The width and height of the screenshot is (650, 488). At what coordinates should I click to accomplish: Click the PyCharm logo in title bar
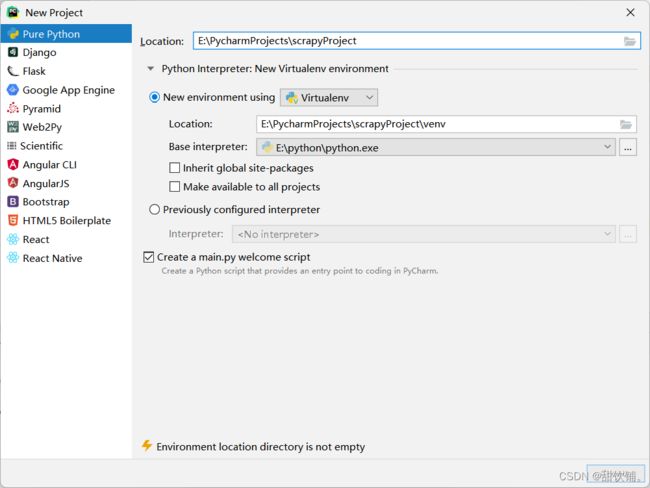click(13, 12)
